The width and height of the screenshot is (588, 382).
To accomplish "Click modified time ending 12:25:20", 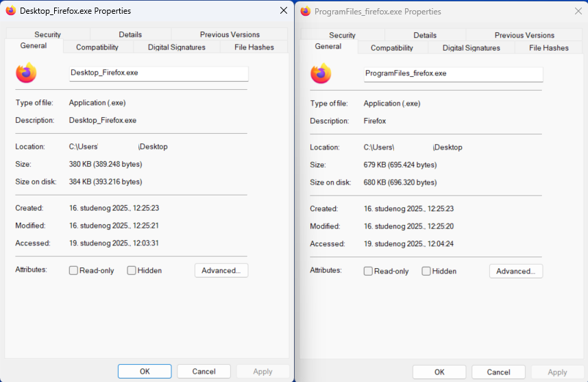I will click(408, 226).
